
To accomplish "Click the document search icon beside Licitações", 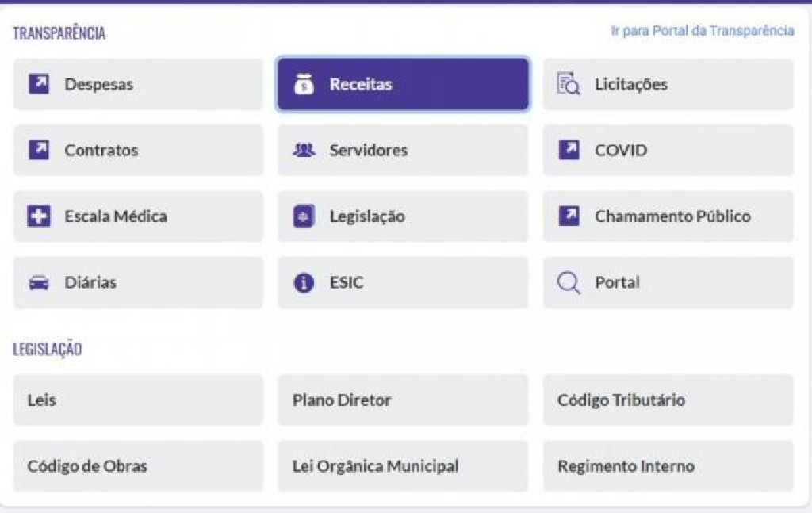I will tap(569, 84).
